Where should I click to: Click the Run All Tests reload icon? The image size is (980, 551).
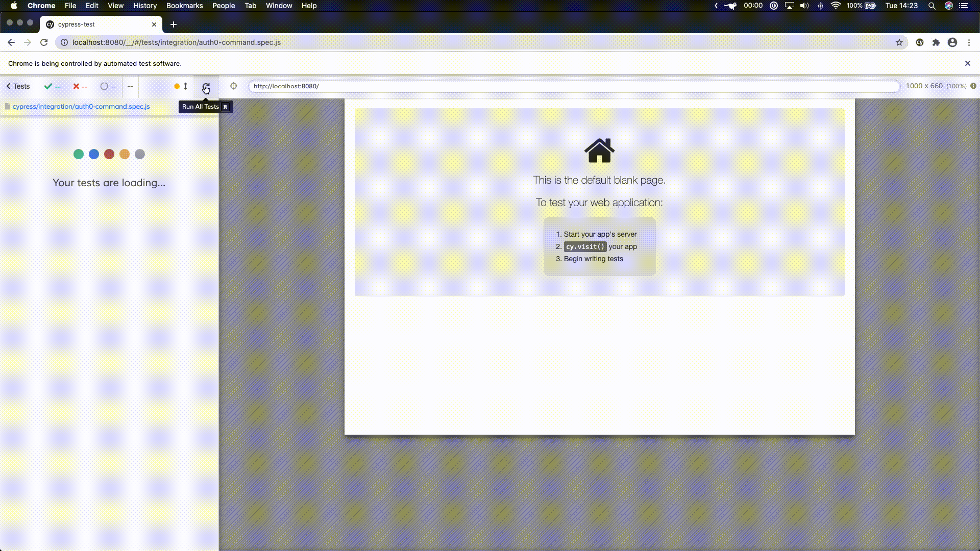pos(206,86)
